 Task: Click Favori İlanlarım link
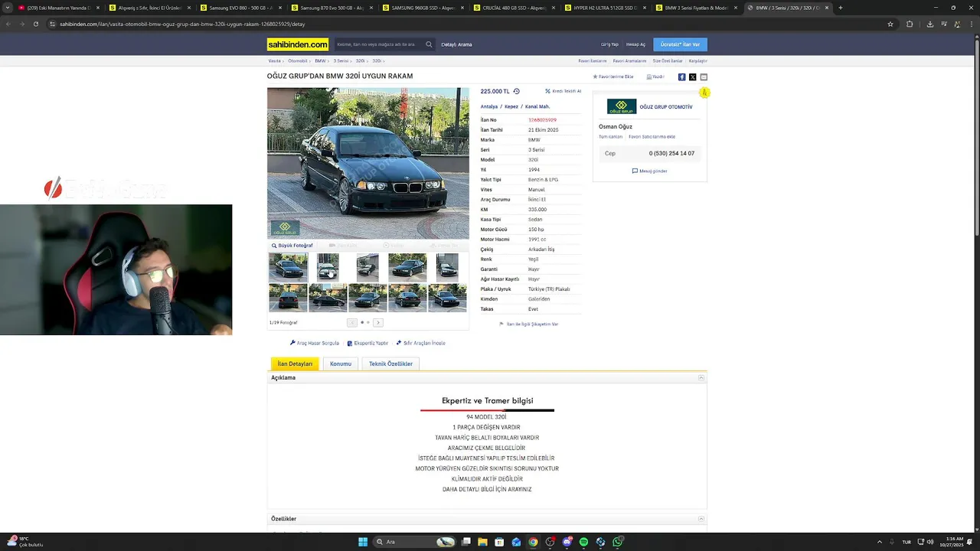[592, 60]
